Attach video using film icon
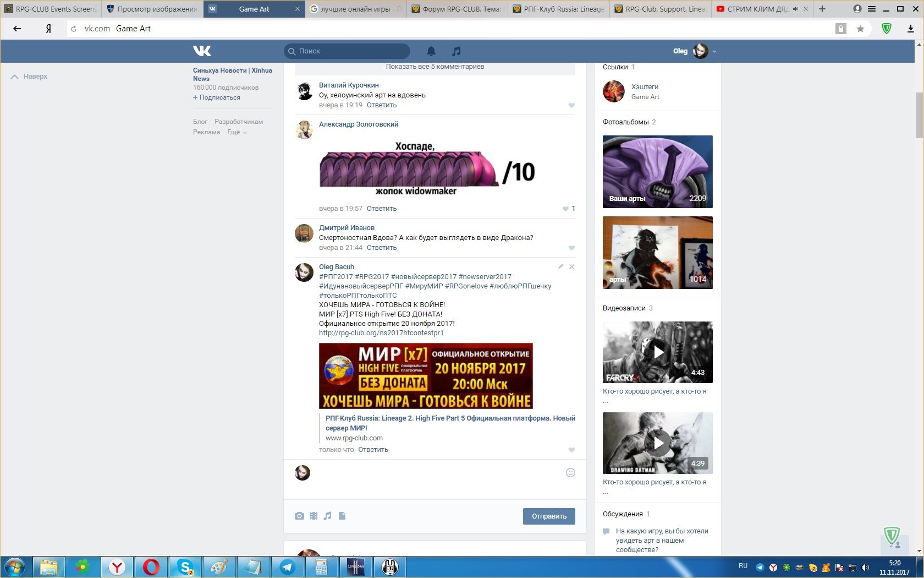Screen dimensions: 924x578 [313, 516]
